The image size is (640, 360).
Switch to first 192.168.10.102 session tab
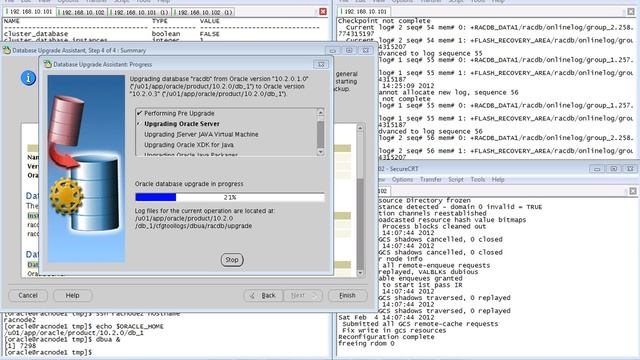(81, 12)
